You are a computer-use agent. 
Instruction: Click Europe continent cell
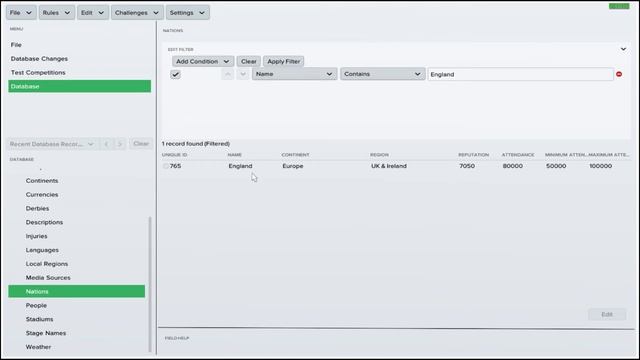[x=293, y=166]
